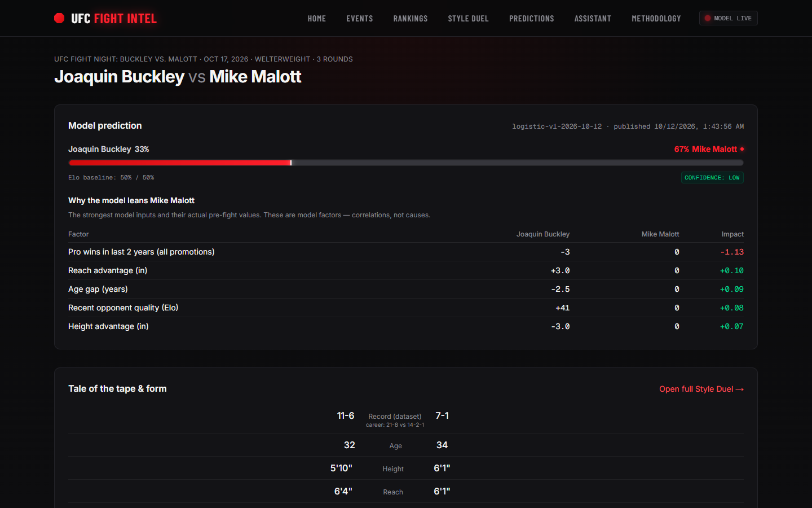Screen dimensions: 812x508
Task: Click the -1.13 impact value
Action: pyautogui.click(x=732, y=252)
